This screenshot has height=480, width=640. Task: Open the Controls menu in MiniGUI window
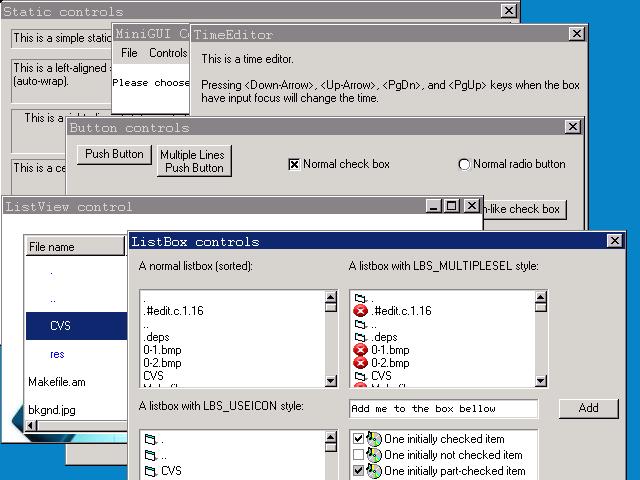pyautogui.click(x=168, y=53)
